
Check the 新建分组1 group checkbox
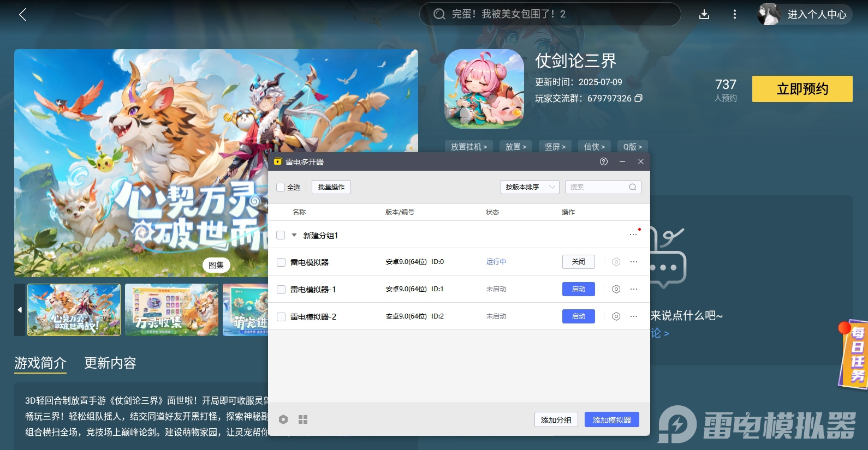pos(281,235)
